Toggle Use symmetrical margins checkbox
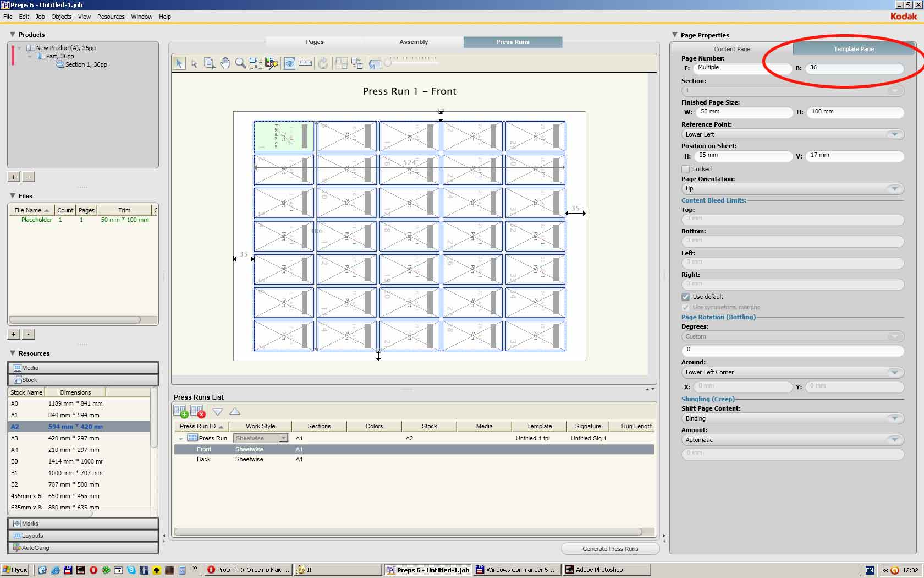Viewport: 924px width, 578px height. pos(686,307)
